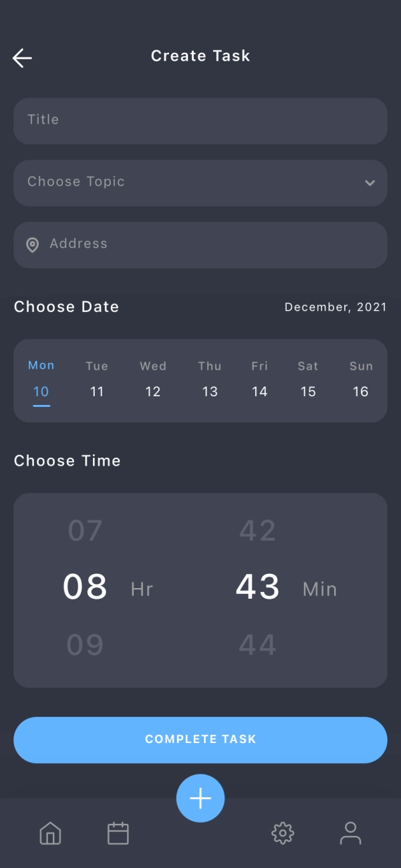Screen dimensions: 401x868
Task: Select Wed 12 column in calendar
Action: (x=152, y=392)
